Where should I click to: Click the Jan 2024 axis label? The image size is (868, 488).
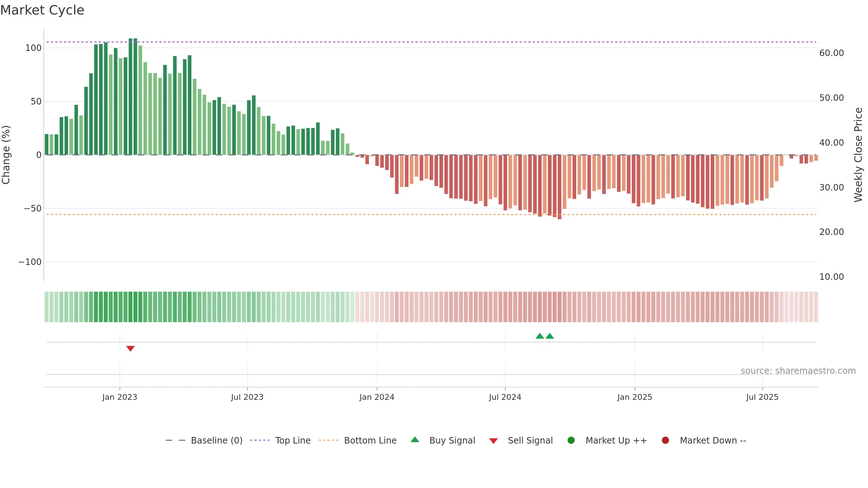coord(377,397)
